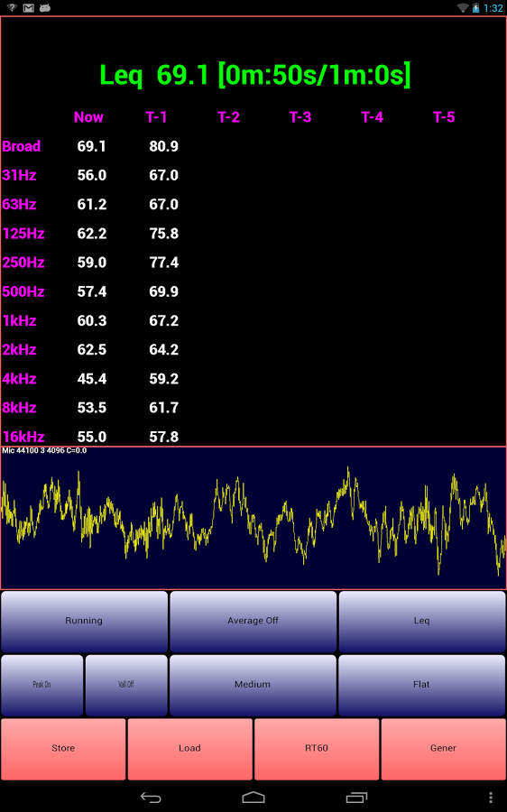Image resolution: width=507 pixels, height=812 pixels.
Task: Open the three-dot overflow menu
Action: 491,798
